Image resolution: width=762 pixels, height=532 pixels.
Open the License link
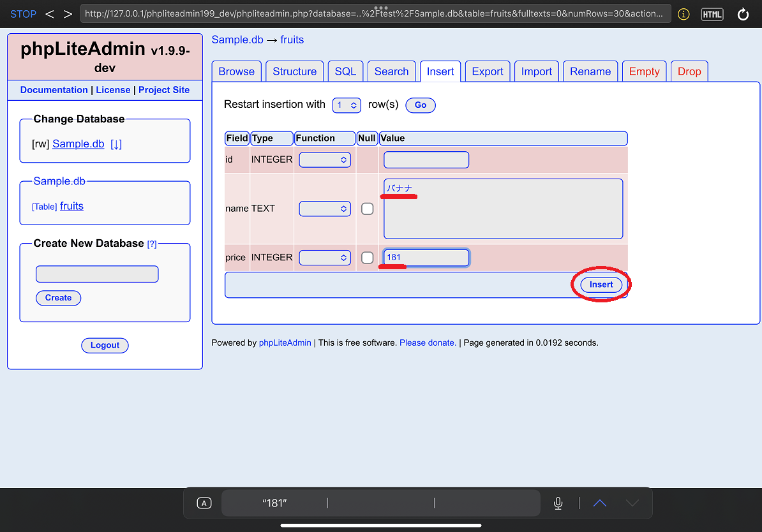(113, 90)
